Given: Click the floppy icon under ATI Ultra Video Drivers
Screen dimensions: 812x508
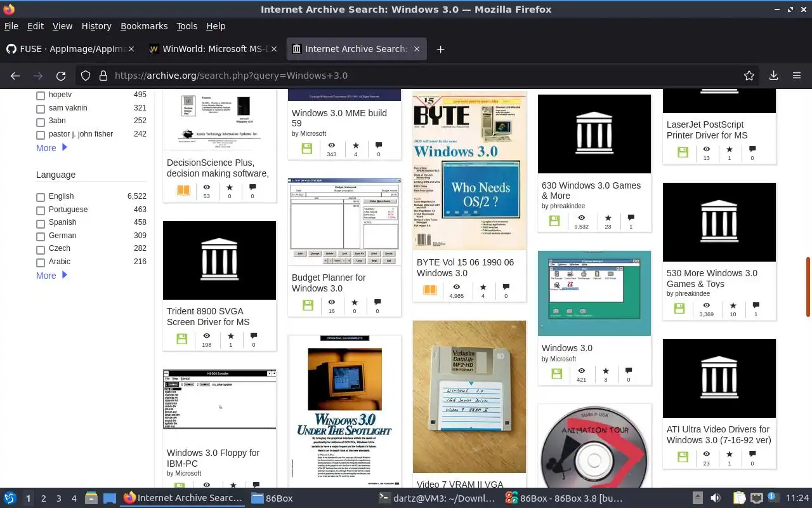Looking at the screenshot, I should 682,457.
